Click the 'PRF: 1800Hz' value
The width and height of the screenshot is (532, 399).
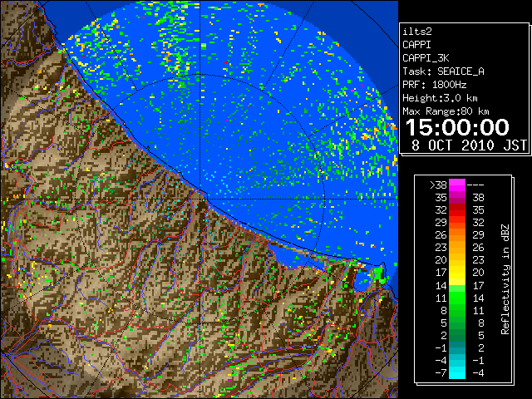click(435, 85)
